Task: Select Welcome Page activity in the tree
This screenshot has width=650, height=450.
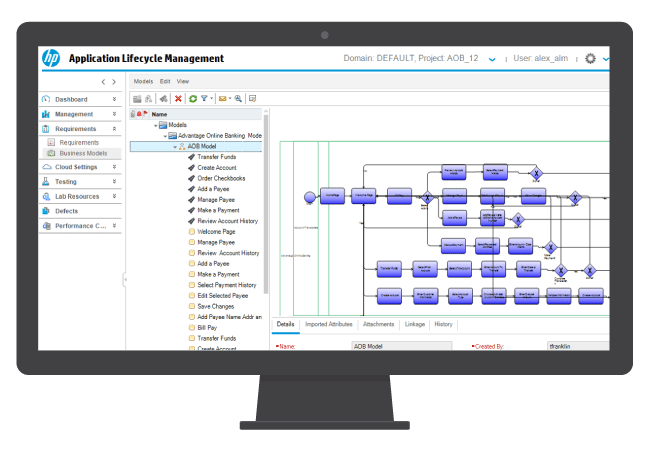Action: click(216, 232)
